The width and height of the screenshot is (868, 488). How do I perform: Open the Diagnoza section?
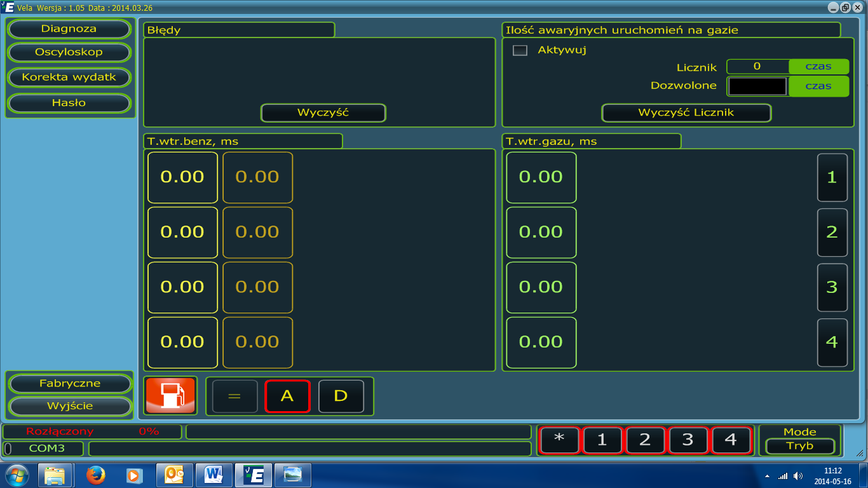[x=69, y=29]
